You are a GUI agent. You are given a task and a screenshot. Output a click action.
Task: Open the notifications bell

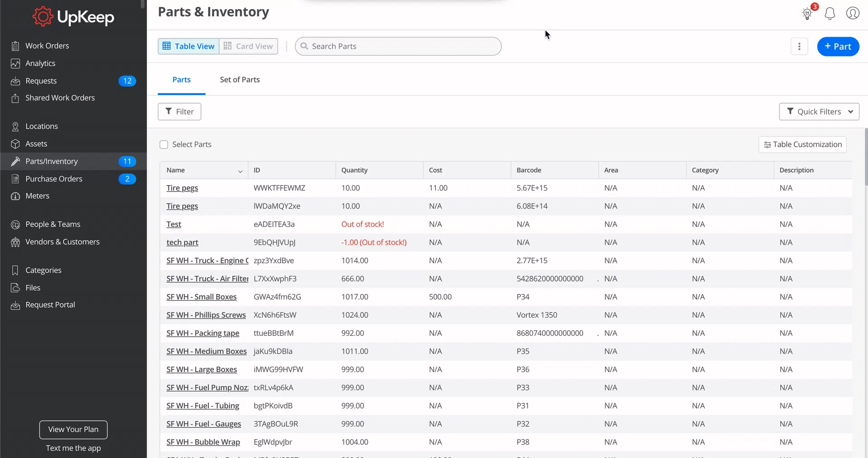830,14
